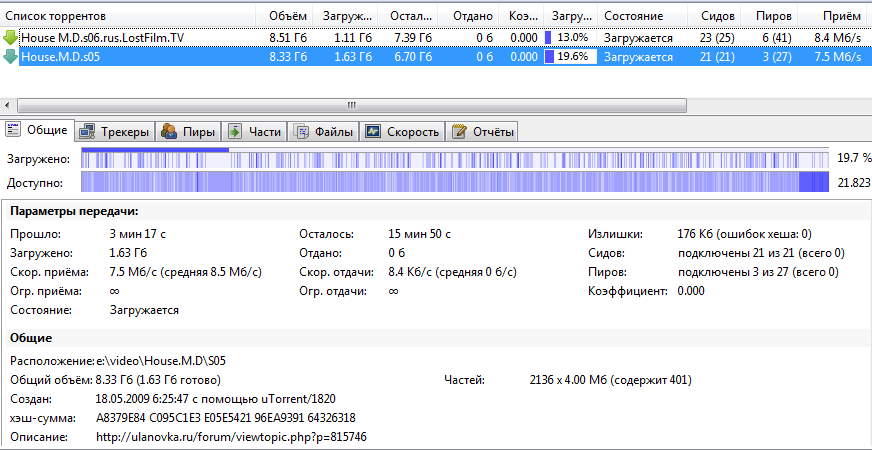Click the Части tab icon
This screenshot has width=872, height=450.
(235, 132)
